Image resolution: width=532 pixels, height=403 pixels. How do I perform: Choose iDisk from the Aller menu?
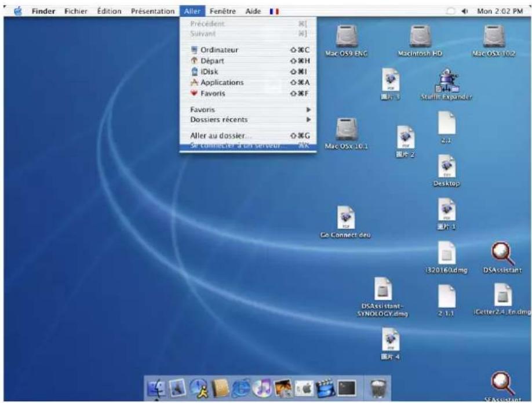(248, 72)
